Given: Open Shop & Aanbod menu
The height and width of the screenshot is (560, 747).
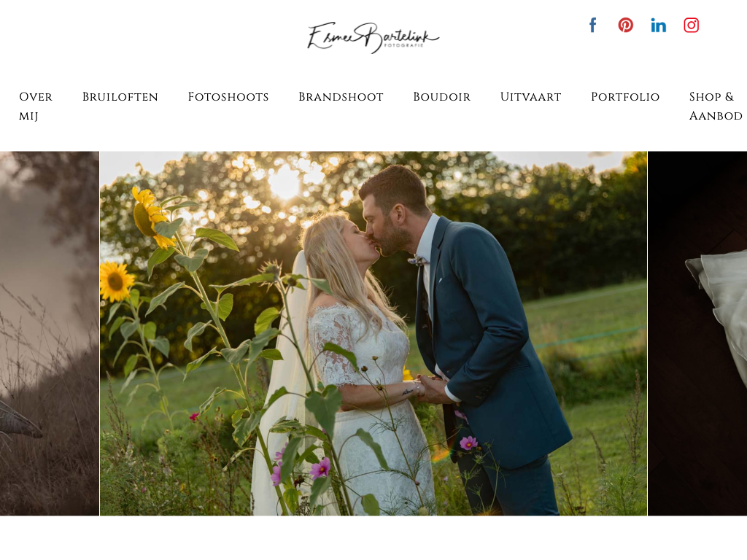Looking at the screenshot, I should (x=716, y=106).
